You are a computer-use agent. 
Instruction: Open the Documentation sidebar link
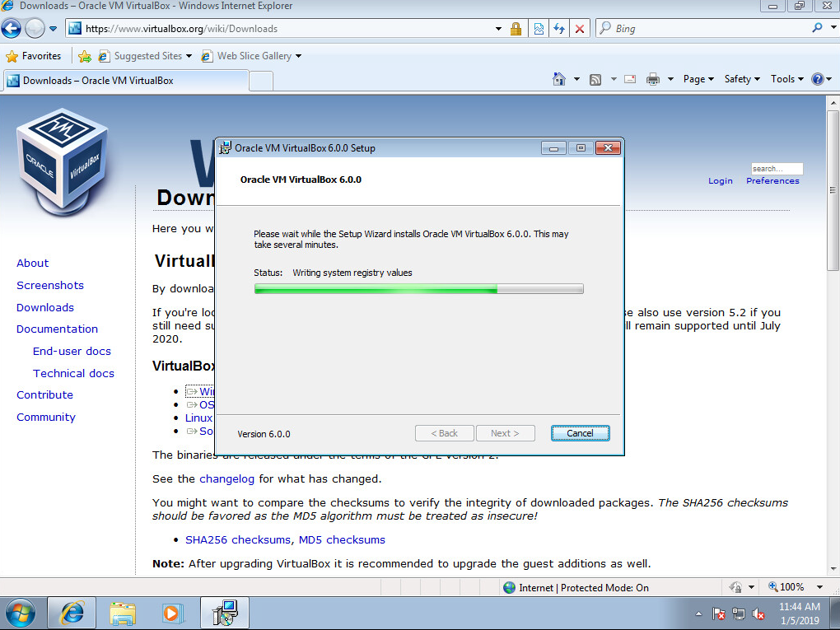pyautogui.click(x=57, y=329)
